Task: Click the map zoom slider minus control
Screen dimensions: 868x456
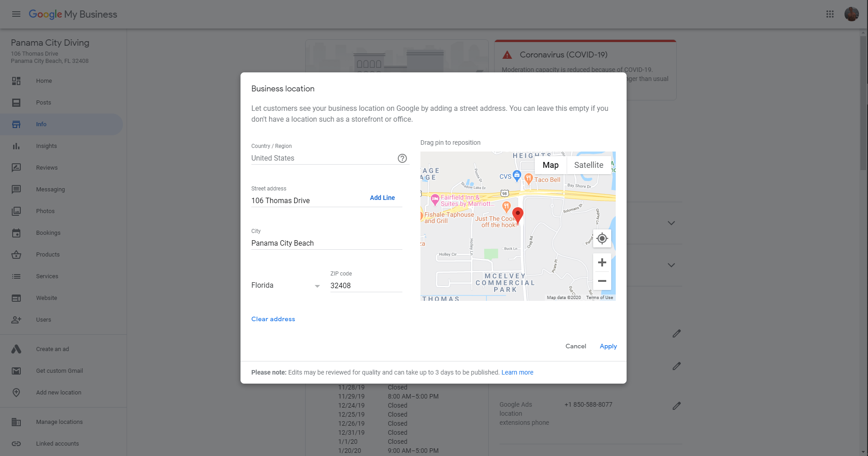Action: [602, 280]
